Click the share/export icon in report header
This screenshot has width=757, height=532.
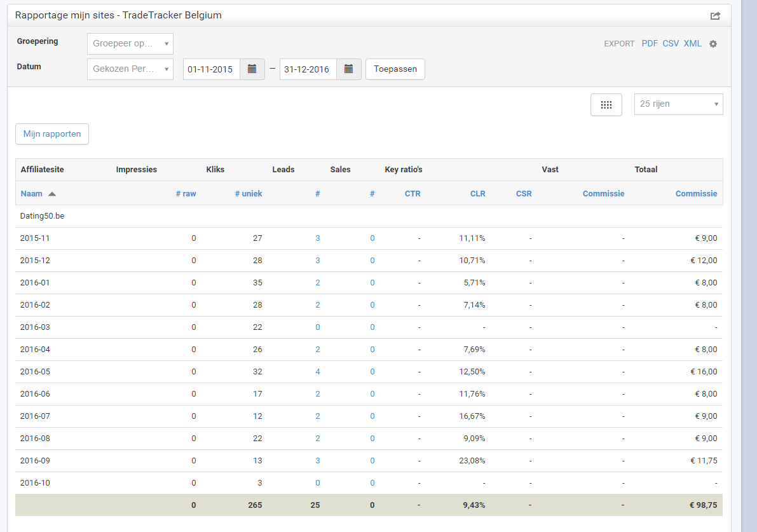715,16
